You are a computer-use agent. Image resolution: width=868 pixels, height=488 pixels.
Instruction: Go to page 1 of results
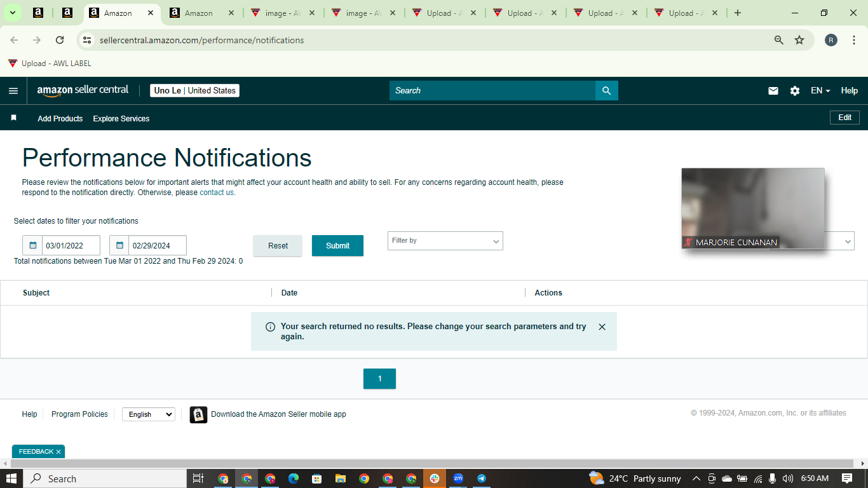(379, 379)
